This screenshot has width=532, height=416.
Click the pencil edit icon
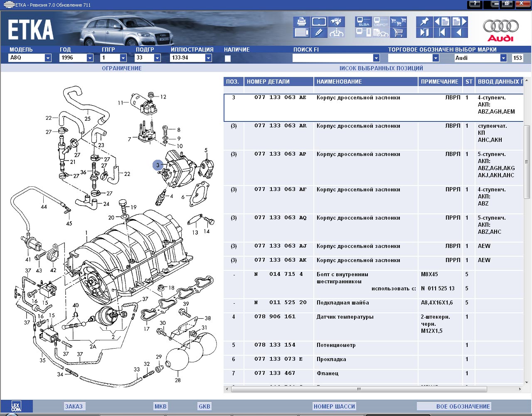click(x=318, y=32)
